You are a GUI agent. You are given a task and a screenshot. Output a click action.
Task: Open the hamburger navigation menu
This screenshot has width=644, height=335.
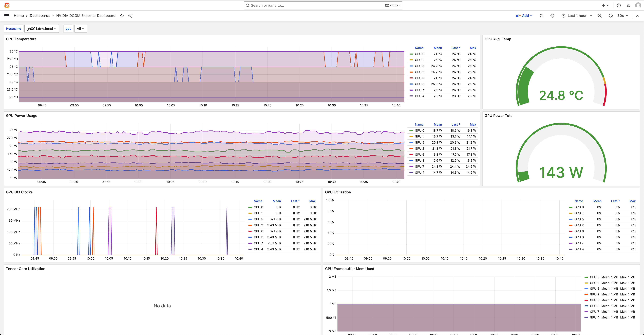(7, 15)
